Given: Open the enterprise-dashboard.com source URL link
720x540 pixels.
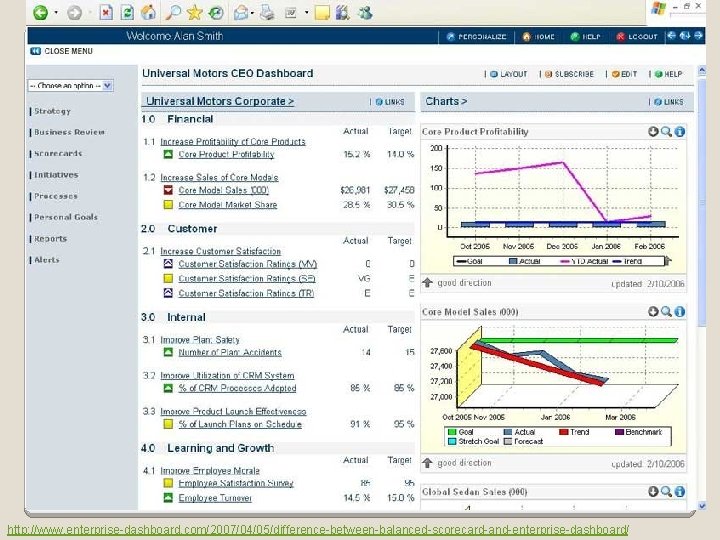Looking at the screenshot, I should pyautogui.click(x=318, y=530).
